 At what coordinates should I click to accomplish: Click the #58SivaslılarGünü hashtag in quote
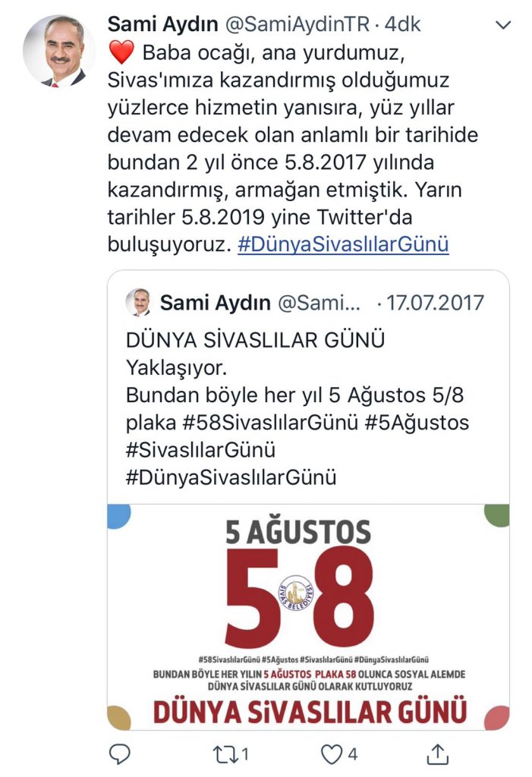(x=270, y=423)
